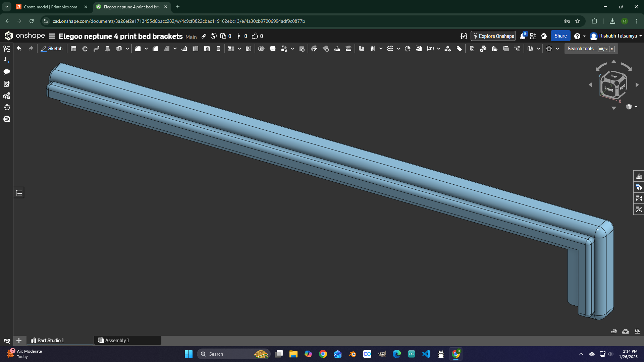644x362 pixels.
Task: Select the Loft tool
Action: pos(108,49)
